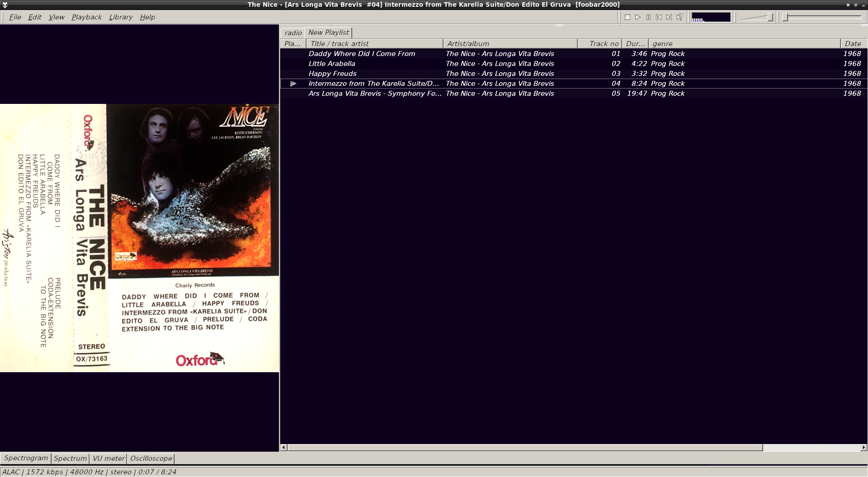868x477 pixels.
Task: Click the mini spectrum visualization in toolbar
Action: click(x=711, y=17)
